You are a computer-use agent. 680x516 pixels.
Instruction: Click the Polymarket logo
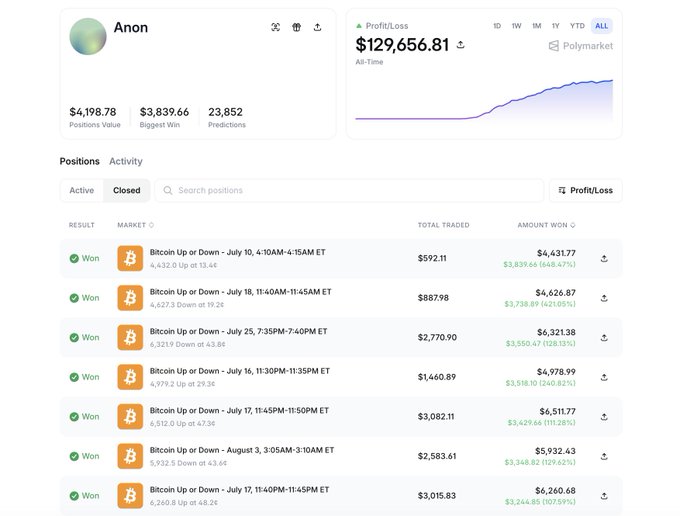pyautogui.click(x=581, y=46)
